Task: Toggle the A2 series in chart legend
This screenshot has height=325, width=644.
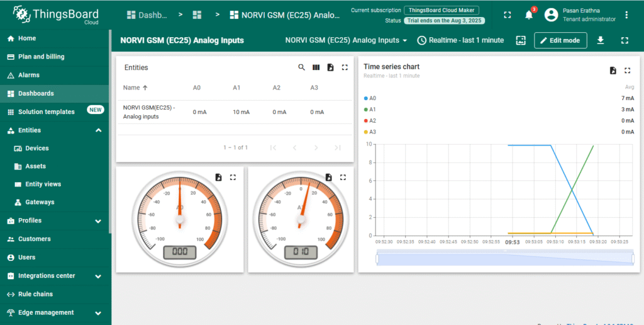Action: coord(370,120)
